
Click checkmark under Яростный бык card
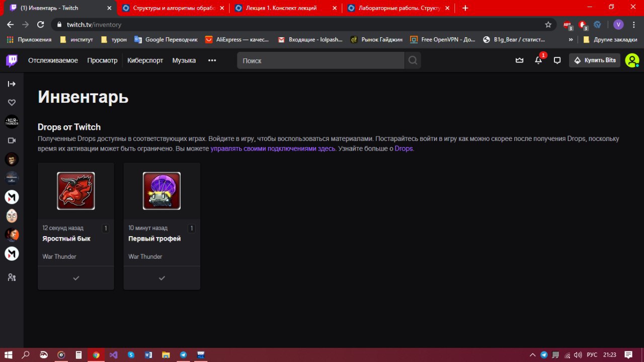76,278
